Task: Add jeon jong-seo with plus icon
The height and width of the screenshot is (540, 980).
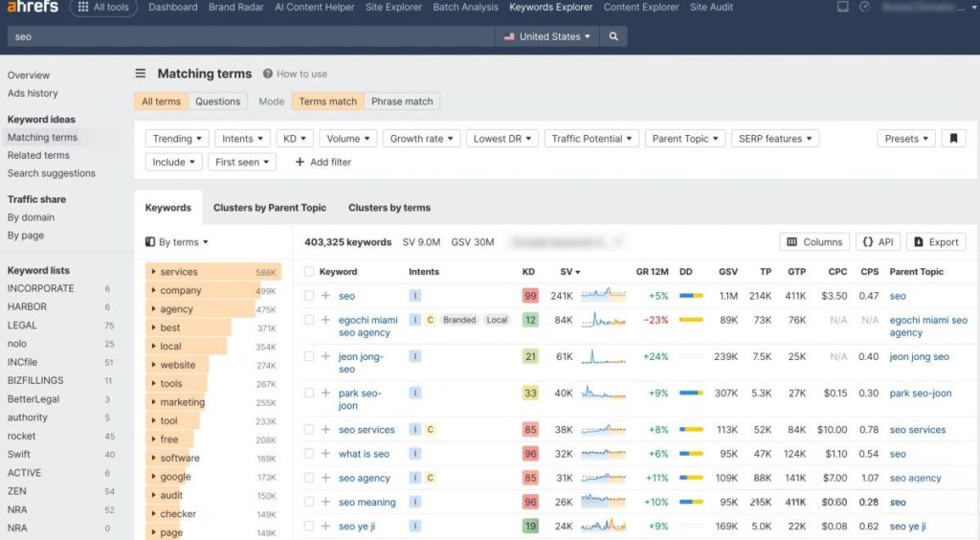Action: [325, 356]
